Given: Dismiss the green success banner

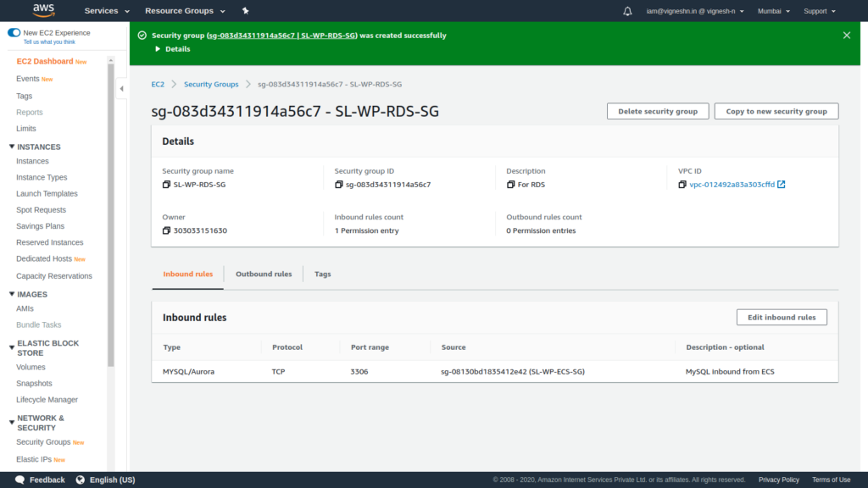Looking at the screenshot, I should (x=847, y=36).
